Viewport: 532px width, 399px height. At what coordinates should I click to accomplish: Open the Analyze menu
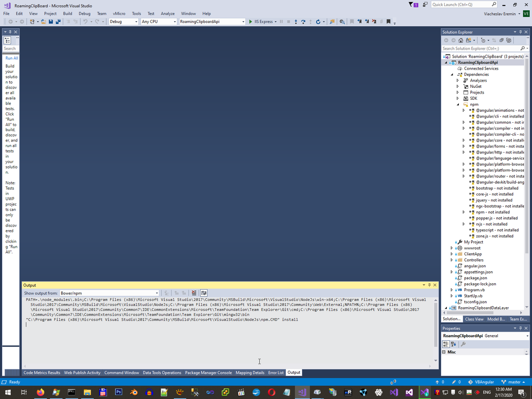[x=168, y=14]
